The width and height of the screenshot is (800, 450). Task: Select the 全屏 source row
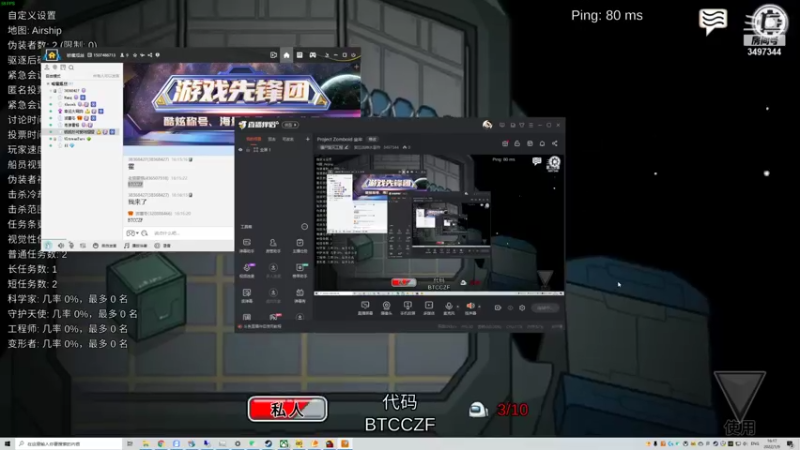pos(273,150)
